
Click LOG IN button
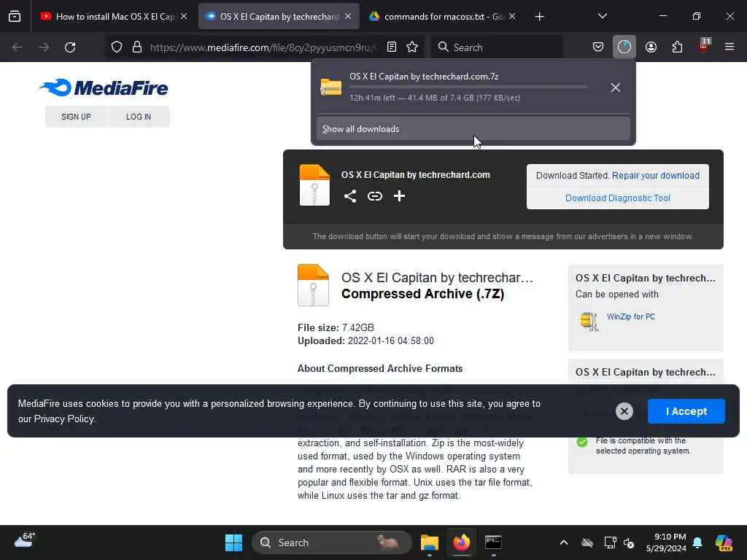coord(139,117)
